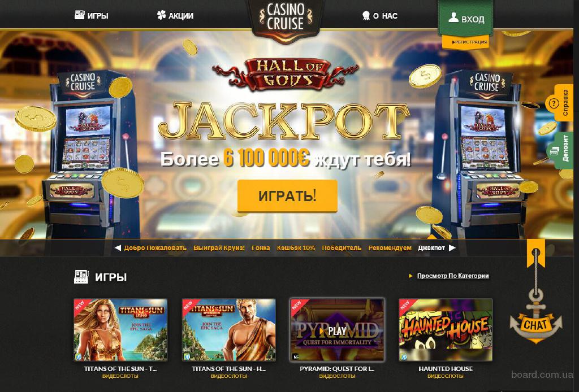The width and height of the screenshot is (579, 392).
Task: Click the Casino Cruise logo
Action: tap(285, 19)
